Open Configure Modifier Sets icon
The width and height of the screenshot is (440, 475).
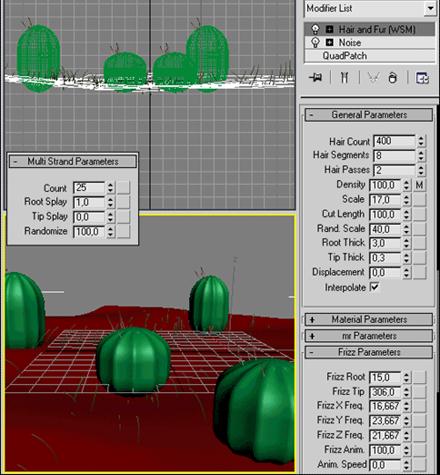(x=422, y=78)
